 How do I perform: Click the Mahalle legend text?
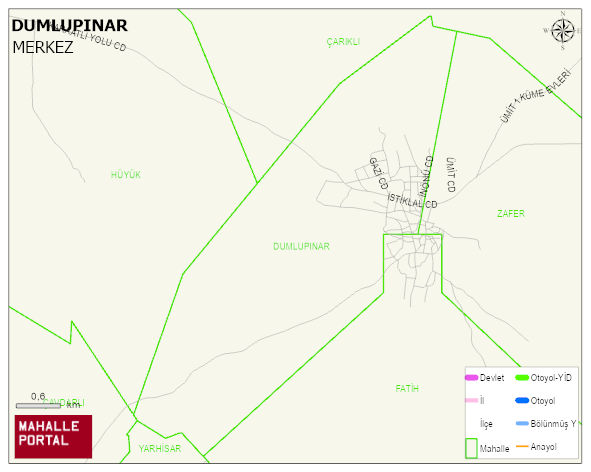(495, 449)
